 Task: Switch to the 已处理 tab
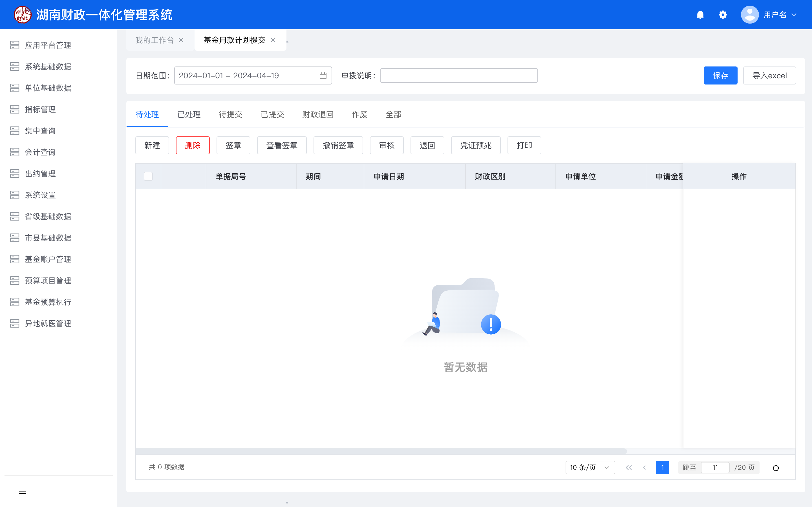189,115
